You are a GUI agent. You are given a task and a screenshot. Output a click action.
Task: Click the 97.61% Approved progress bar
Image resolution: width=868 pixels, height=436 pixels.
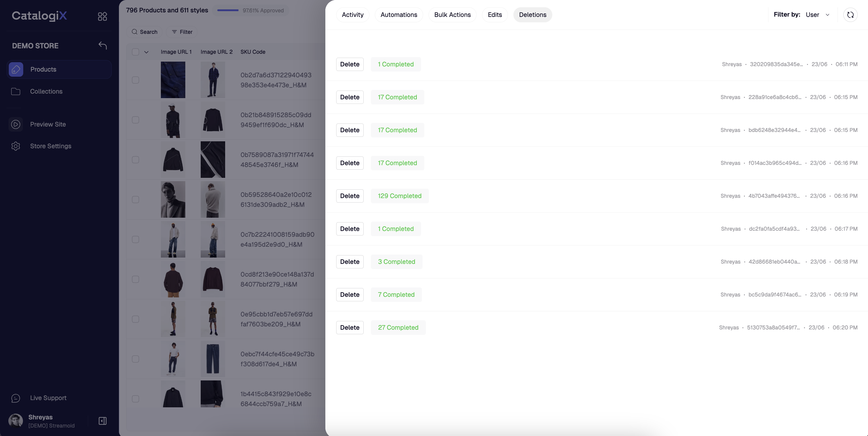(x=228, y=11)
